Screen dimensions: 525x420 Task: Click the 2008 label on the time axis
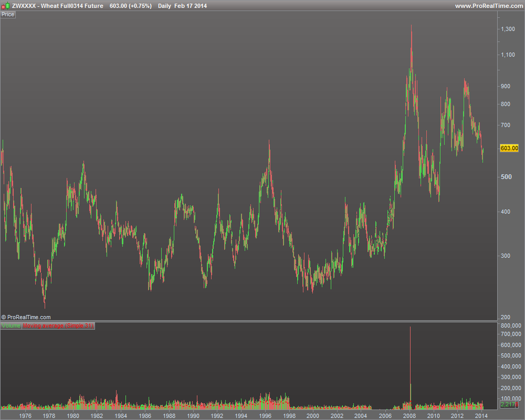(409, 415)
